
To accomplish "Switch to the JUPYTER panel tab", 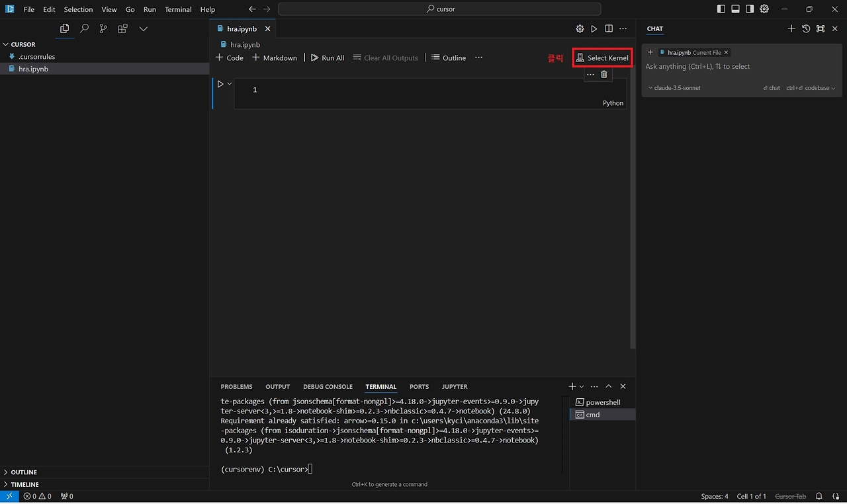I will [455, 387].
